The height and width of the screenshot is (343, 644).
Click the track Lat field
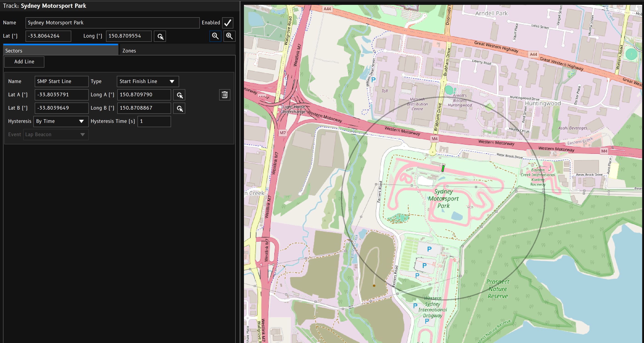coord(48,36)
